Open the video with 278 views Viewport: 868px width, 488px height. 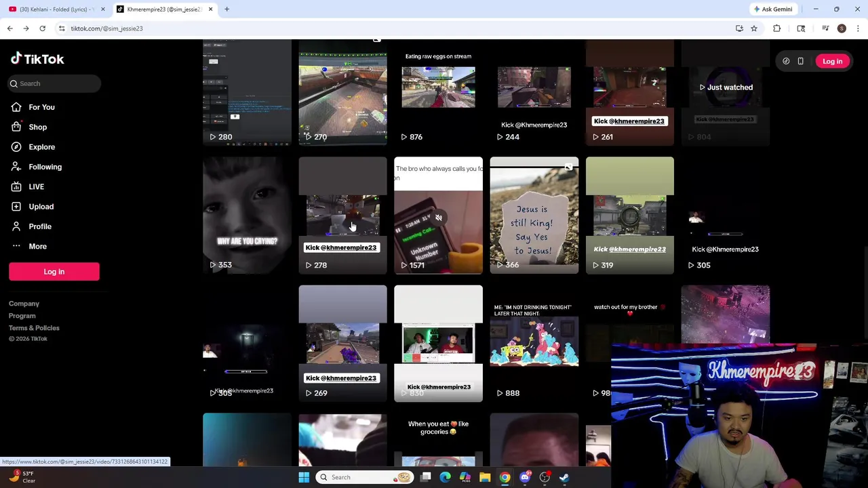coord(342,216)
